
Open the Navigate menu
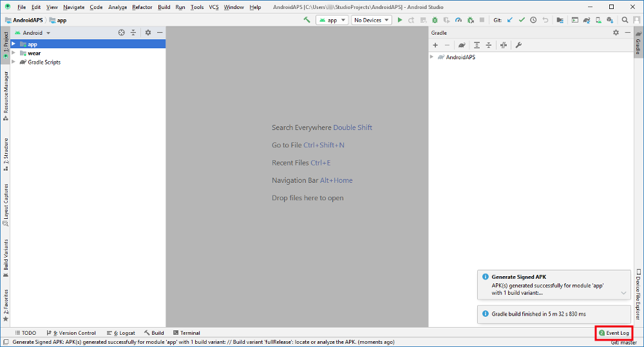(x=74, y=7)
